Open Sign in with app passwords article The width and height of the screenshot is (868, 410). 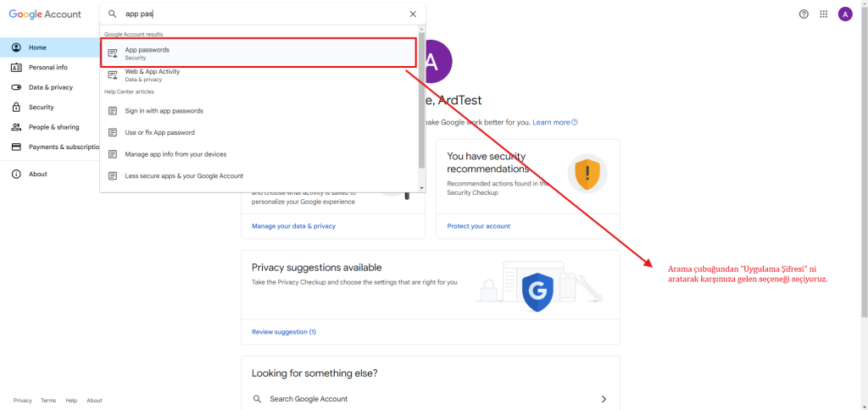click(164, 111)
